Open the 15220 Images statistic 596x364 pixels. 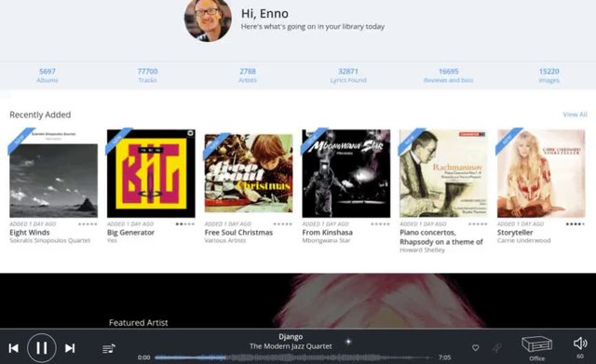click(549, 75)
